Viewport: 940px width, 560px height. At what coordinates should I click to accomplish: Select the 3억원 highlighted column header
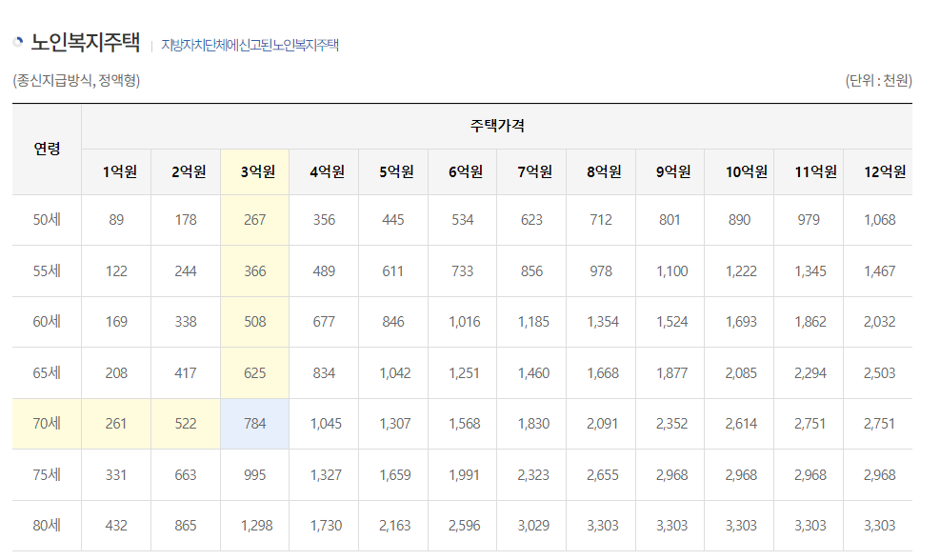(x=254, y=172)
